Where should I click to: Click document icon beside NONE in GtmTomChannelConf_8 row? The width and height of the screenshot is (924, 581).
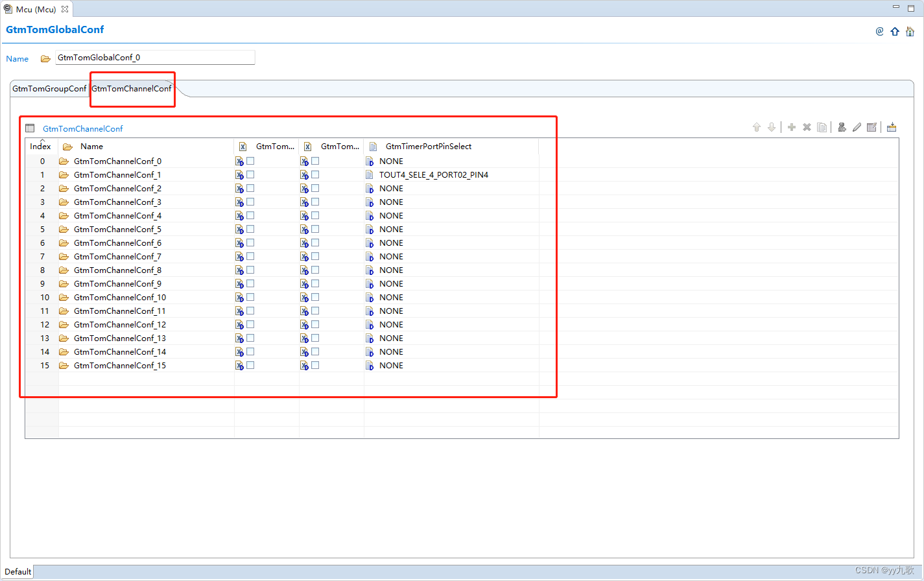370,270
